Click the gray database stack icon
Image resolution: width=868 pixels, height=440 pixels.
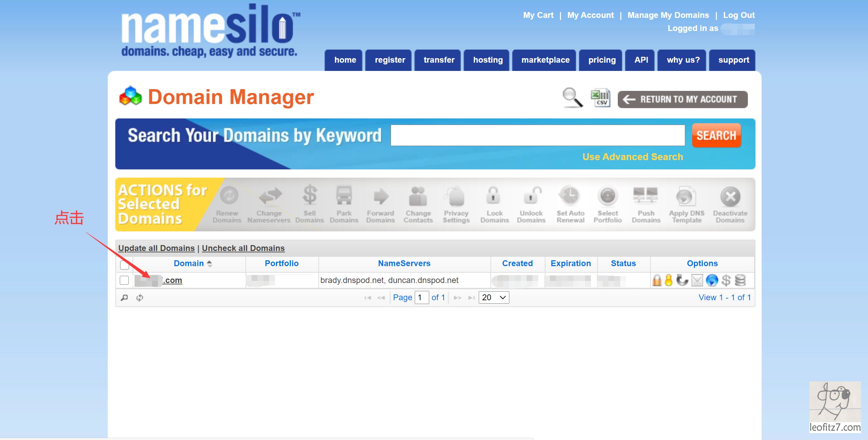click(x=740, y=280)
